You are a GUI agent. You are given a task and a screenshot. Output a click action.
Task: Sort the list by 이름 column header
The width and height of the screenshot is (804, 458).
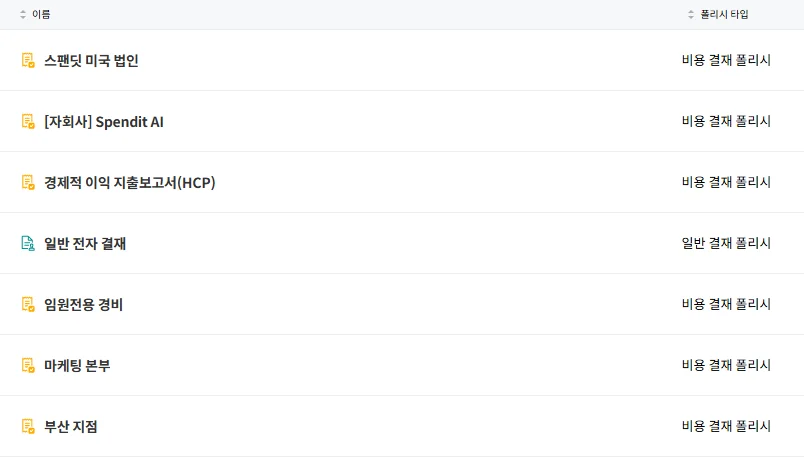[41, 15]
